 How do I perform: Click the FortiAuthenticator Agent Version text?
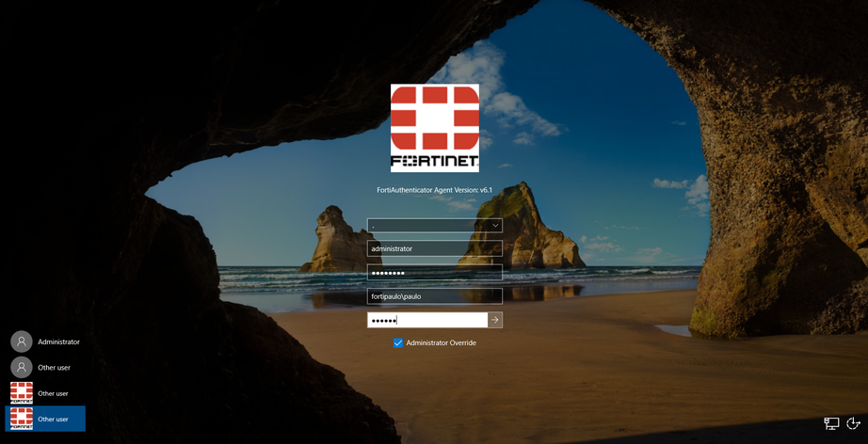pyautogui.click(x=435, y=190)
